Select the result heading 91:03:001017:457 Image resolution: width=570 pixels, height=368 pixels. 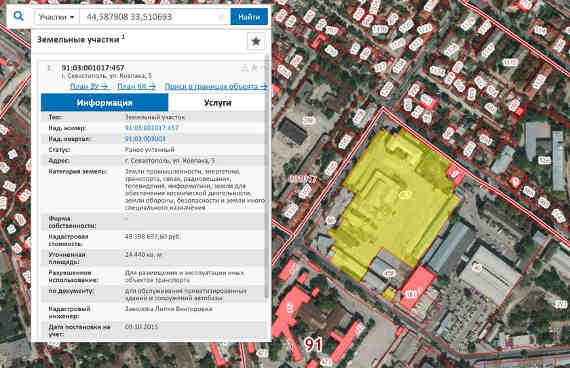[93, 68]
